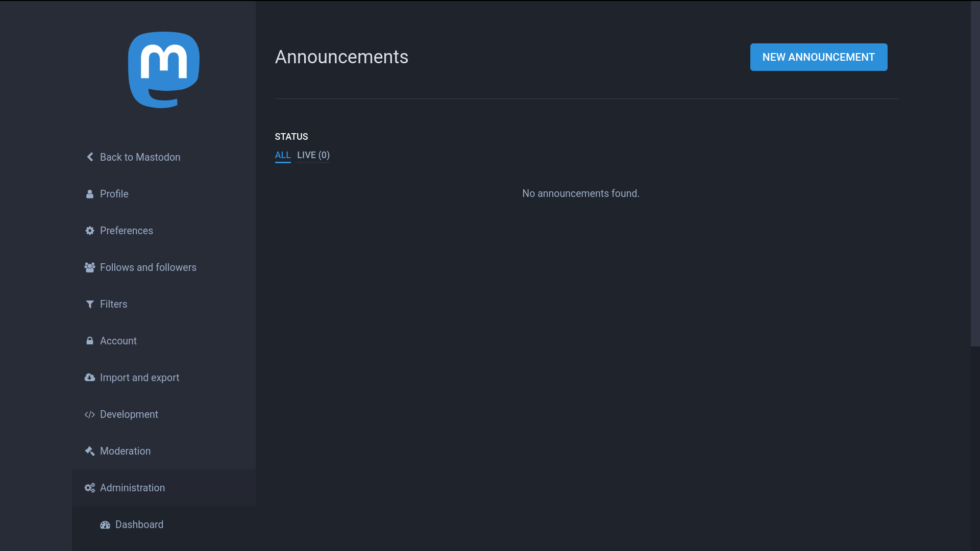
Task: Click the Account lock icon
Action: point(90,341)
